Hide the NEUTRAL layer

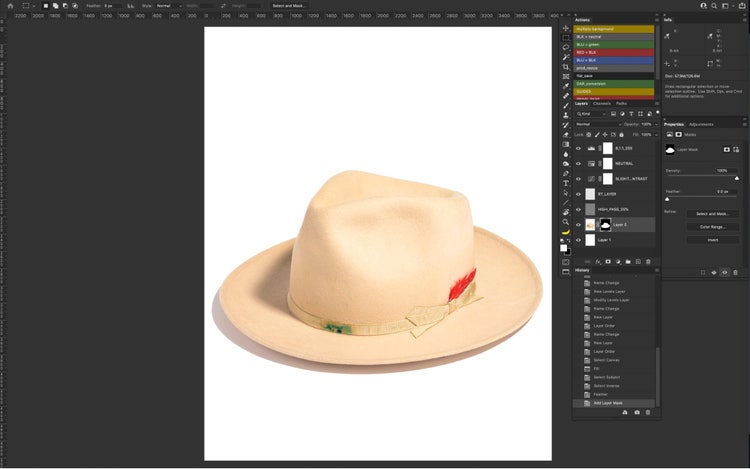578,163
